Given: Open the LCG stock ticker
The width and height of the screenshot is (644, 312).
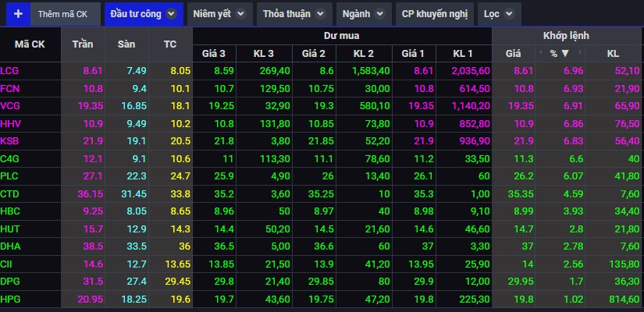Looking at the screenshot, I should click(x=10, y=70).
